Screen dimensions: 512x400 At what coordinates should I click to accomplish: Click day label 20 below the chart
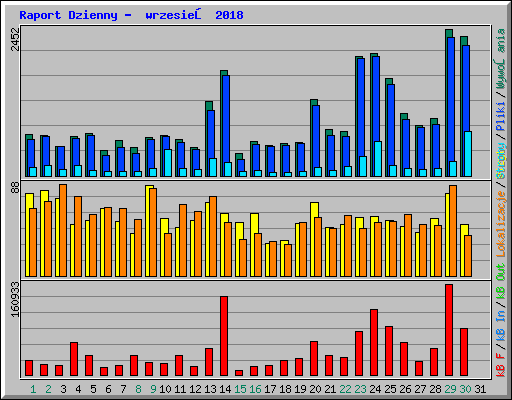pos(315,389)
